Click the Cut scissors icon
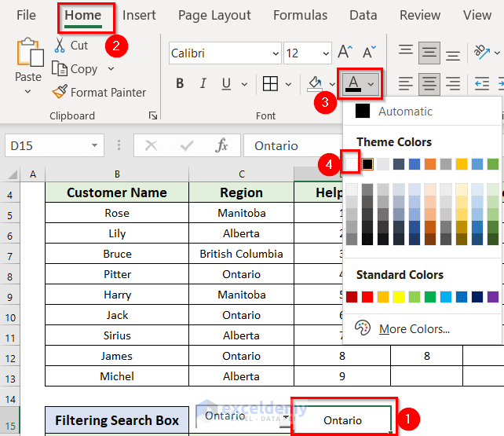 point(60,46)
